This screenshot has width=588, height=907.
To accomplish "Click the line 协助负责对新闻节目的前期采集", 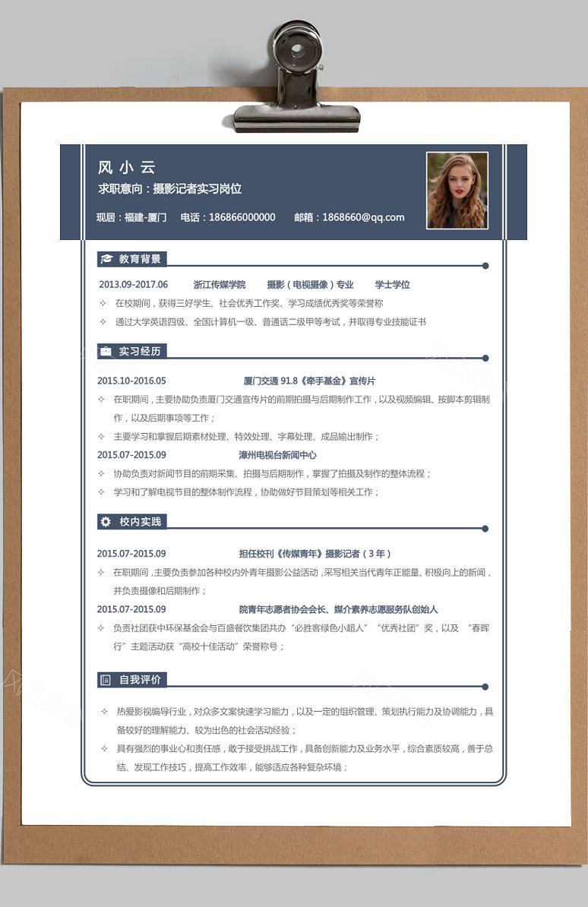I will pos(273,473).
